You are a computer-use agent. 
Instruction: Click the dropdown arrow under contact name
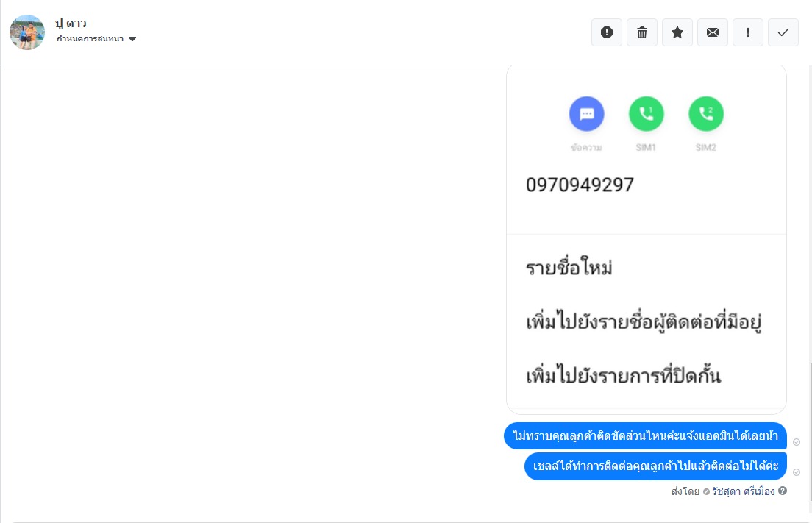pyautogui.click(x=132, y=39)
